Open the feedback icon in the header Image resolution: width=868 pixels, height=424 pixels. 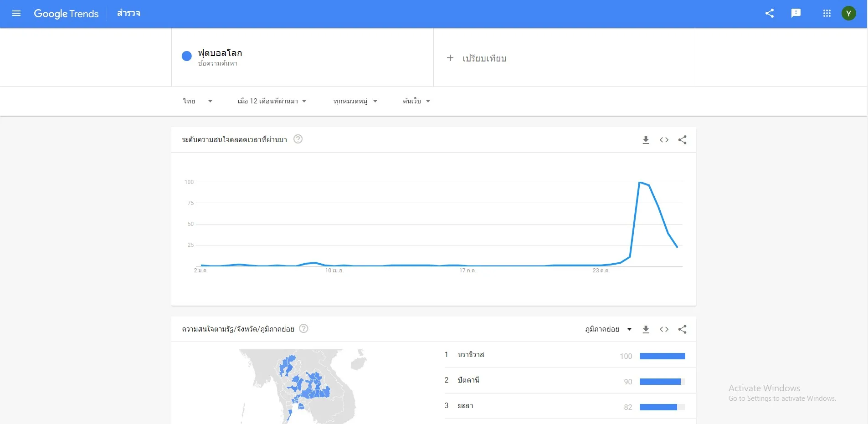(796, 13)
